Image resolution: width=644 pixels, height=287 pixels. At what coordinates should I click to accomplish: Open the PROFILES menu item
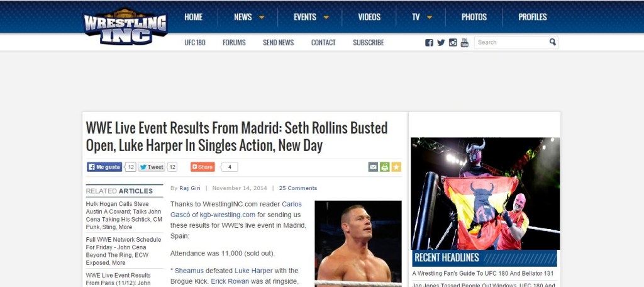[x=532, y=17]
